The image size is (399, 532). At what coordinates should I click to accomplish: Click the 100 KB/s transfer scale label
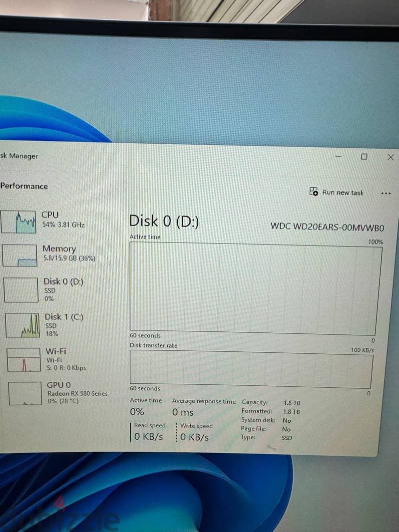click(363, 350)
